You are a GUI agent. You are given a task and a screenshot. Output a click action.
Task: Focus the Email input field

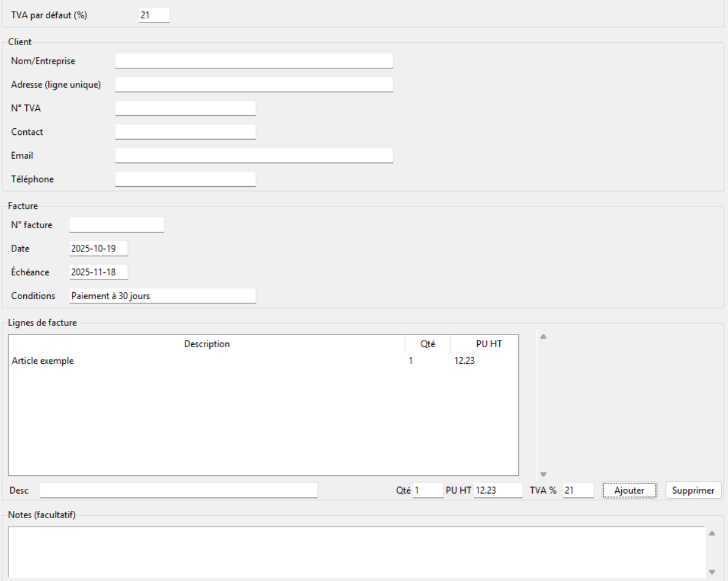click(x=254, y=156)
